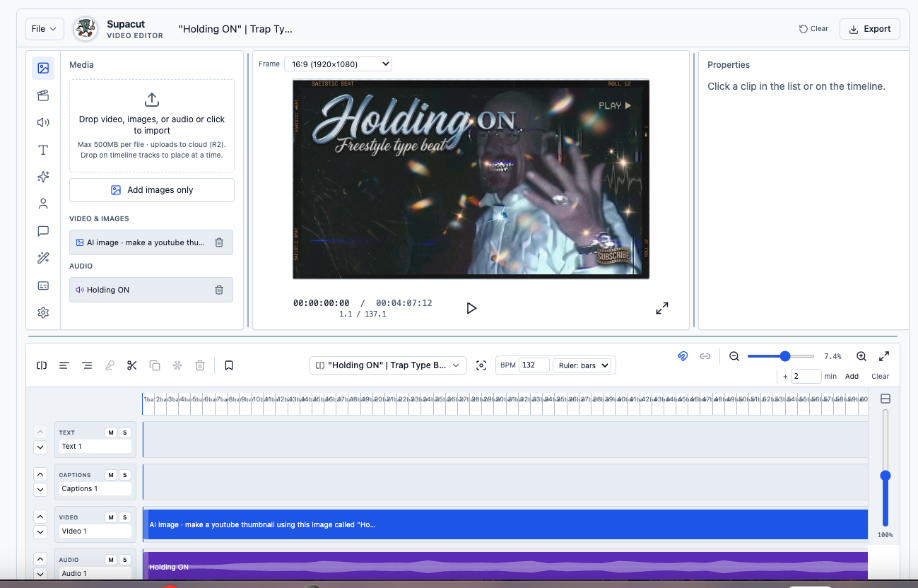Click the snowflake freeze frame icon

click(177, 365)
